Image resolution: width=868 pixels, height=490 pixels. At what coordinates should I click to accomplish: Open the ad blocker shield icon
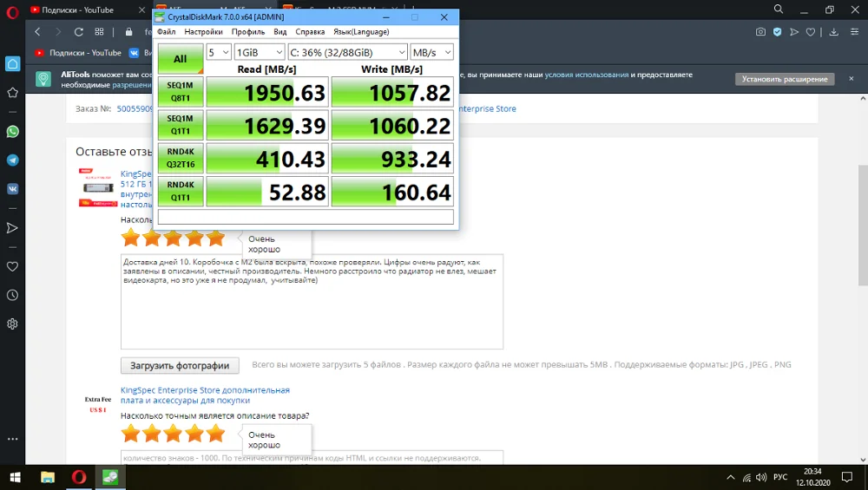tap(777, 32)
